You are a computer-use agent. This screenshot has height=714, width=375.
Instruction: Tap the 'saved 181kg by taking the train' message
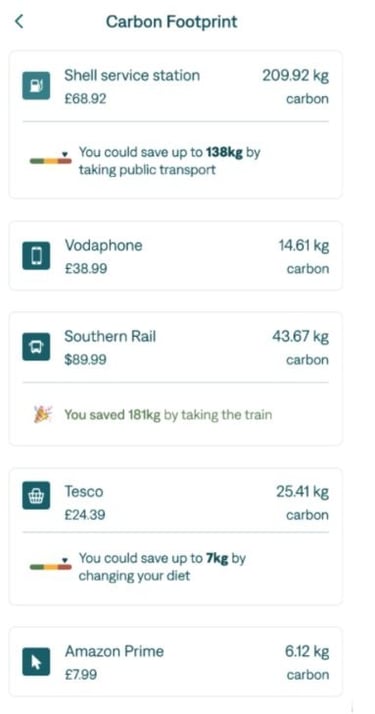pos(168,415)
